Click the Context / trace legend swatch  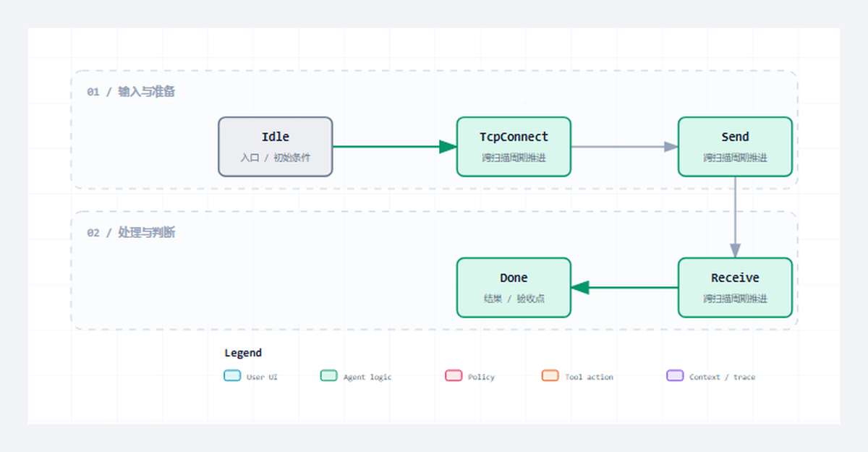[675, 376]
